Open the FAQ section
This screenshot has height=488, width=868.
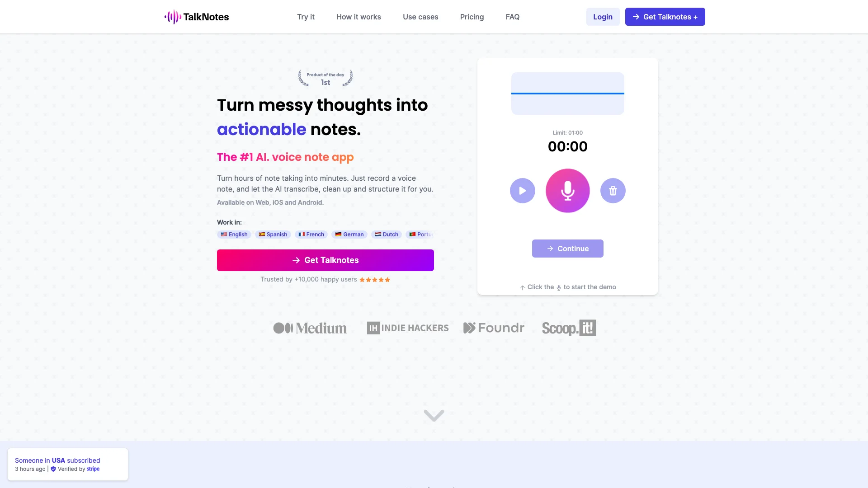(511, 16)
